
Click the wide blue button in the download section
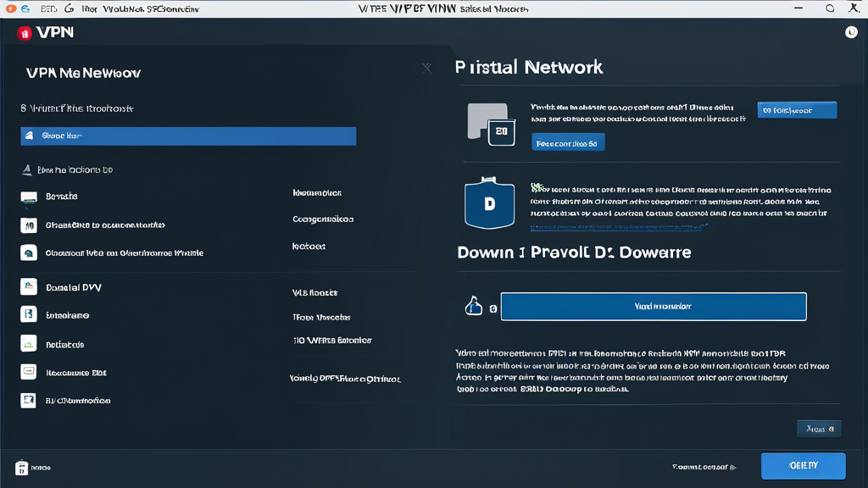(x=653, y=307)
